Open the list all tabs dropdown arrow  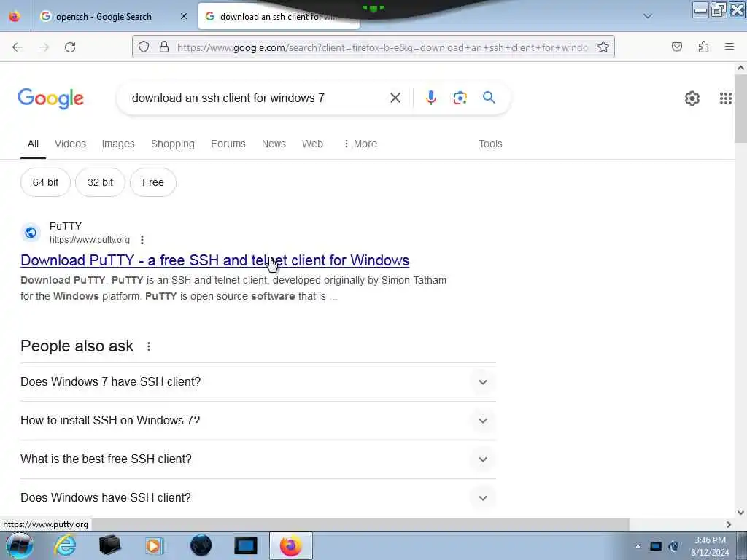pyautogui.click(x=648, y=16)
